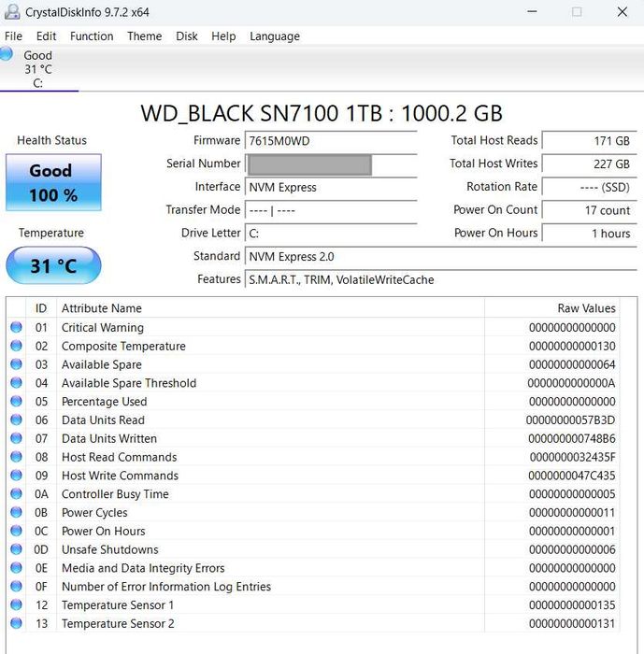Click the Total Host Writes value 227 GB
The width and height of the screenshot is (644, 654).
click(x=590, y=163)
